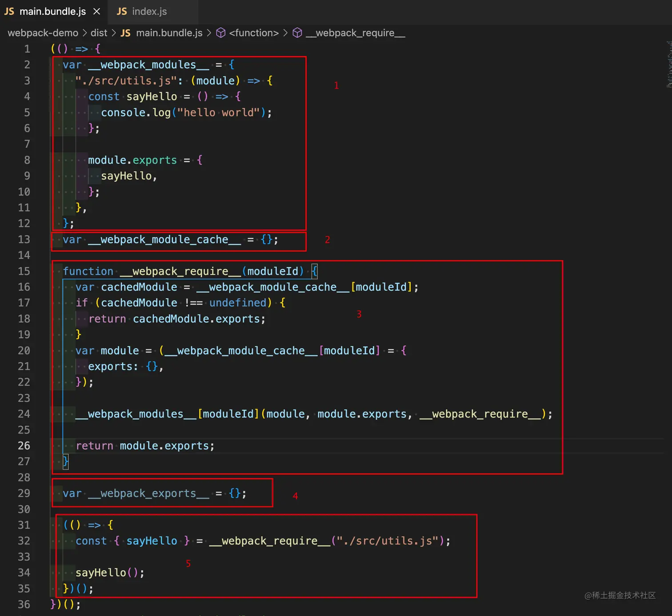
Task: Click on "module.exports" on line 8
Action: 132,160
